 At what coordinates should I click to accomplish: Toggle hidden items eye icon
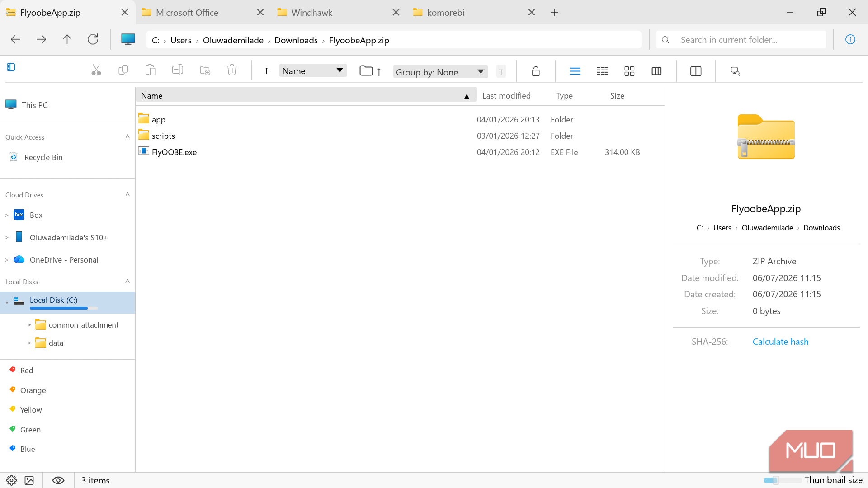(58, 480)
